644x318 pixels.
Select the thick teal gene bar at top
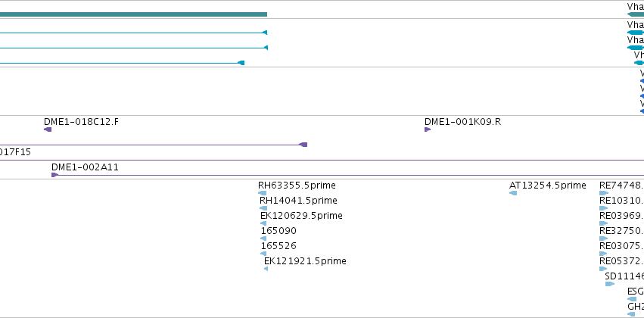(133, 14)
